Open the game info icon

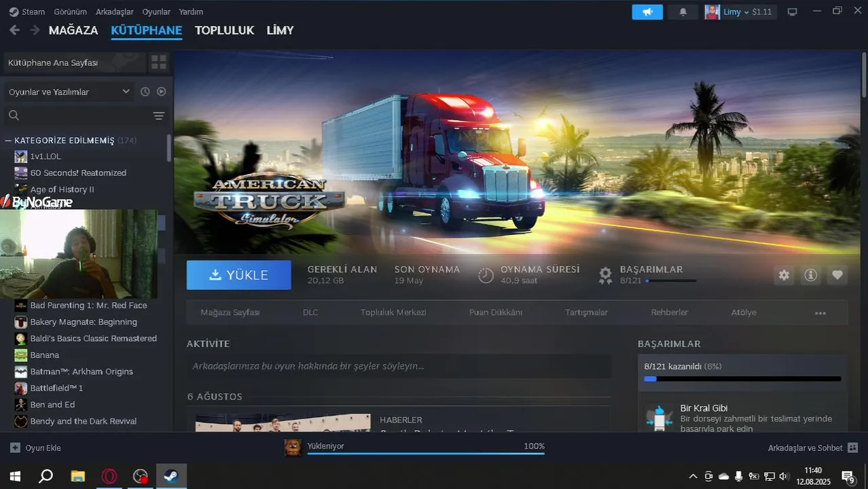(810, 275)
